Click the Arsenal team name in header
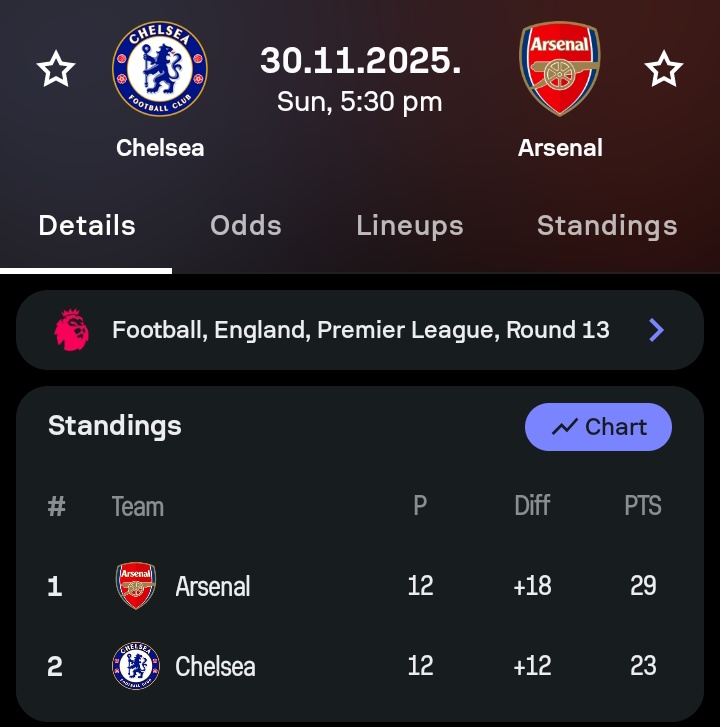720x727 pixels. pos(560,148)
